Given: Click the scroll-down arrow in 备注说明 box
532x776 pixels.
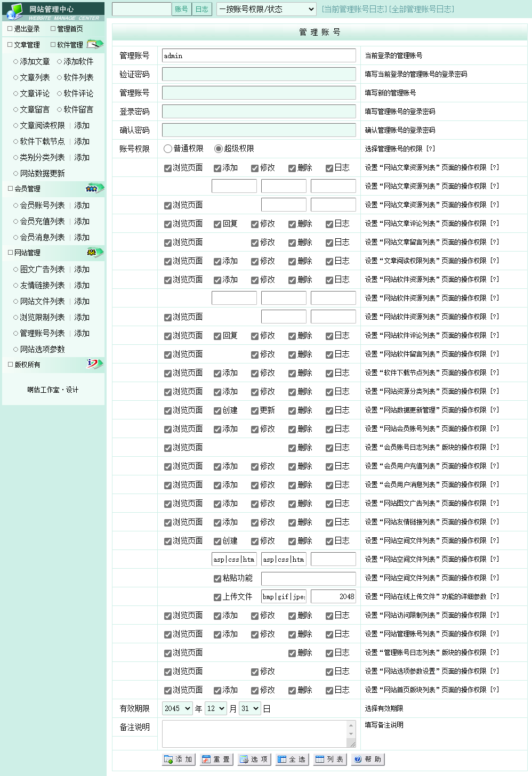Looking at the screenshot, I should click(351, 734).
